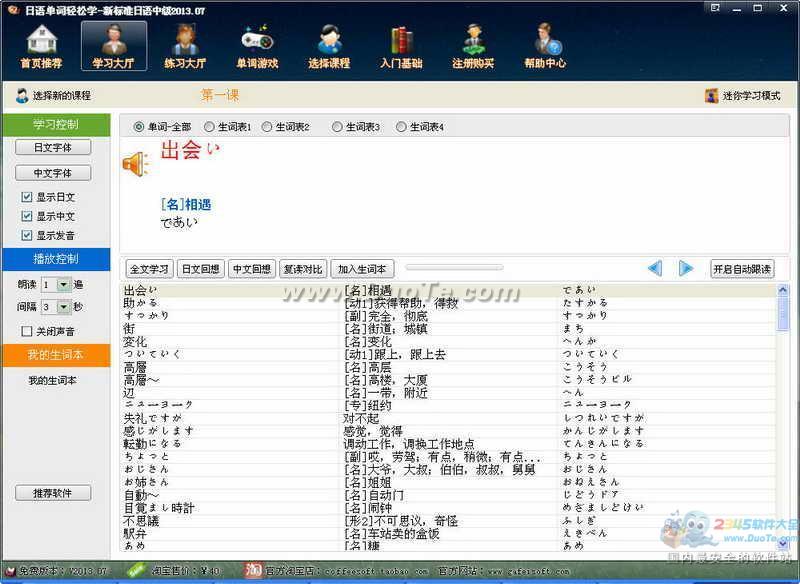Click the word list scrollbar thumb
This screenshot has width=800, height=584.
(782, 314)
